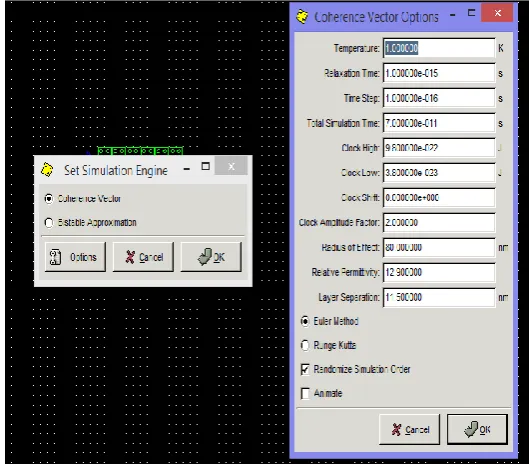Viewport: 529px width, 465px height.
Task: Enable the Animate checkbox
Action: pyautogui.click(x=305, y=393)
